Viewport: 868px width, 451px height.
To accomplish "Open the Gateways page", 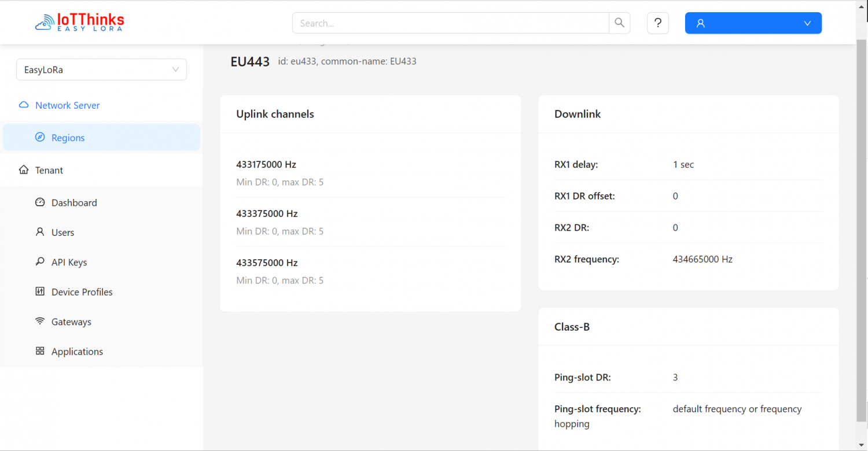I will [x=71, y=321].
